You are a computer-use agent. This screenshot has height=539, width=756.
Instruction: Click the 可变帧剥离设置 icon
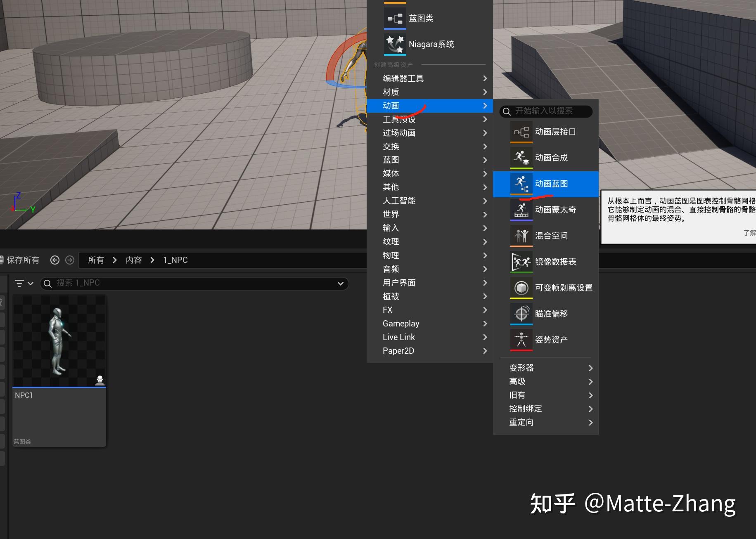[x=521, y=288]
